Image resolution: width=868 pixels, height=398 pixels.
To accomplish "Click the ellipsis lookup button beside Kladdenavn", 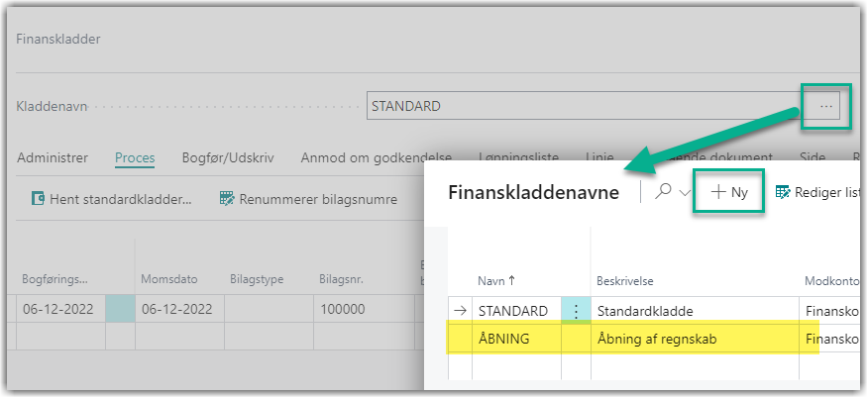I will 826,106.
